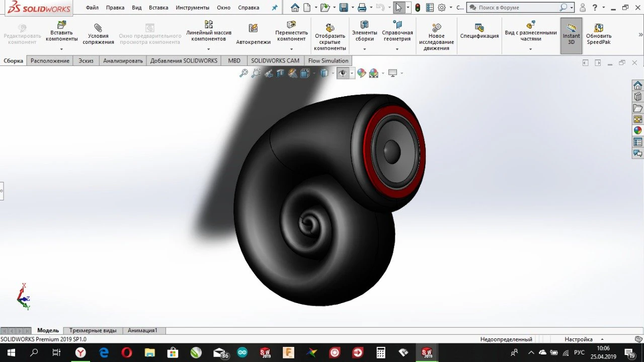This screenshot has width=644, height=362.
Task: Toggle Hide/Show Items eye icon
Action: tap(343, 73)
